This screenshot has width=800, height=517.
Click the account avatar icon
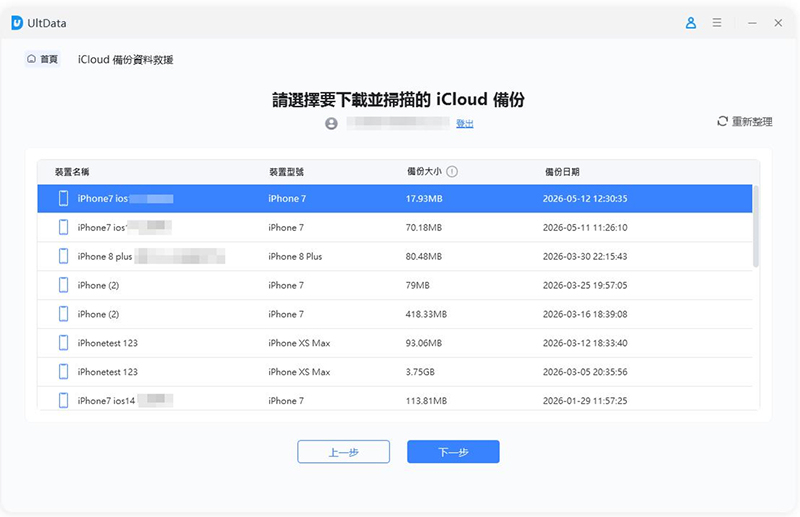[331, 124]
